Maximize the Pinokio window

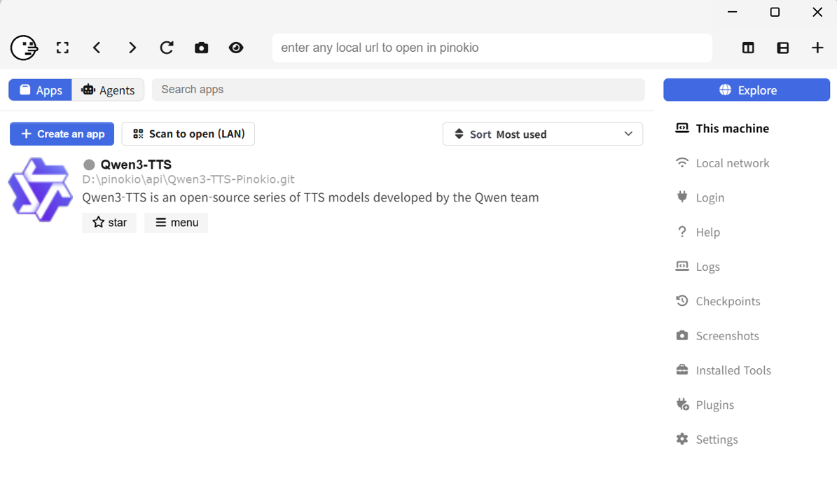pos(775,12)
